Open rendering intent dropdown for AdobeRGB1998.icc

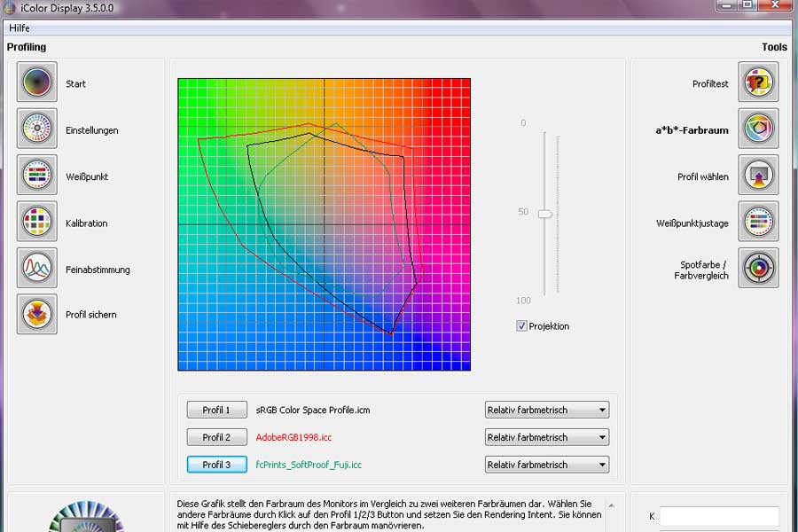(547, 437)
